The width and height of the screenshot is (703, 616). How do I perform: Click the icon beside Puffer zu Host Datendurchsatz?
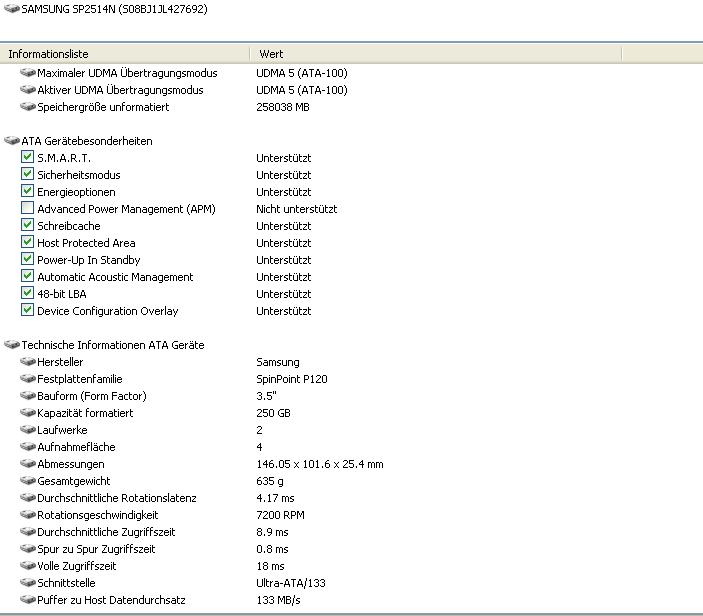pyautogui.click(x=28, y=600)
